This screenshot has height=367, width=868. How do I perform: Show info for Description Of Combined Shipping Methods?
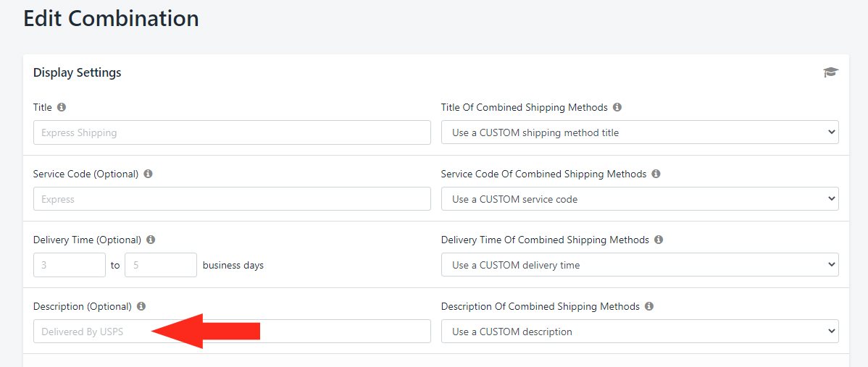click(x=649, y=306)
